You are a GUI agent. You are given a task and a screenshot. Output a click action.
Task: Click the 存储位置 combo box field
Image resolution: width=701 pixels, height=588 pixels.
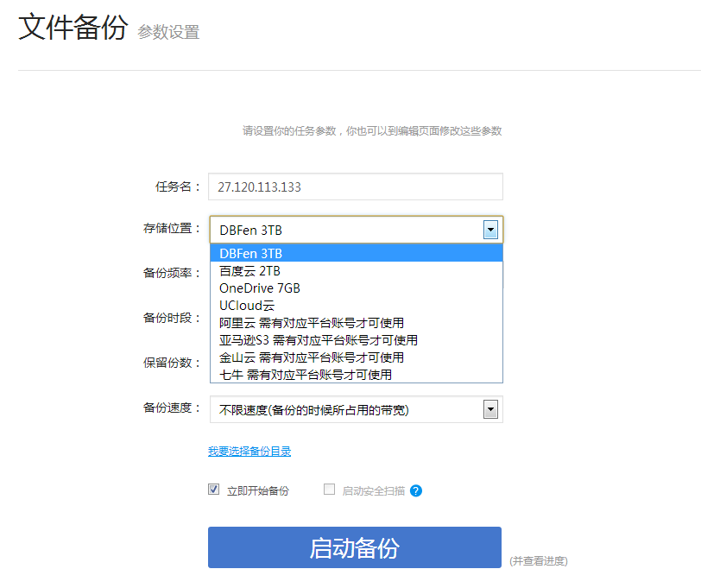pos(347,230)
